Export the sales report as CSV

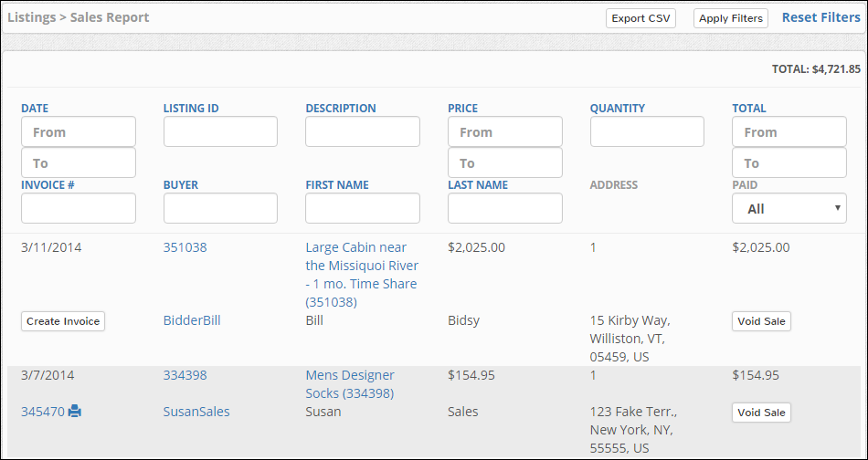(x=641, y=18)
